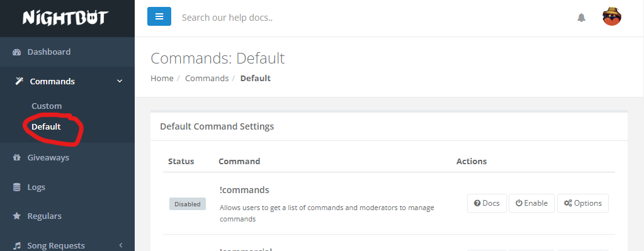Open the user avatar profile menu
This screenshot has width=644, height=251.
(611, 17)
